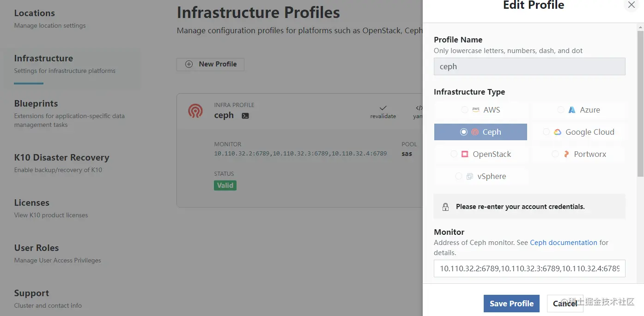This screenshot has height=316, width=644.
Task: Click the New Profile button
Action: tap(210, 64)
